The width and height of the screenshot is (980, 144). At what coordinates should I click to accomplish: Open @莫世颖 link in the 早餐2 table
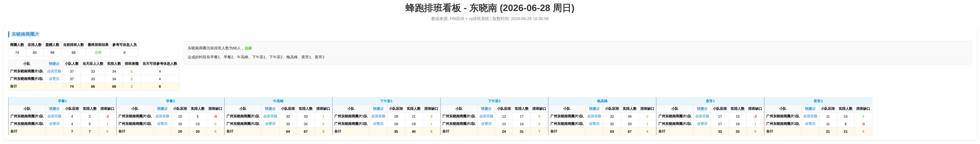[x=162, y=116]
